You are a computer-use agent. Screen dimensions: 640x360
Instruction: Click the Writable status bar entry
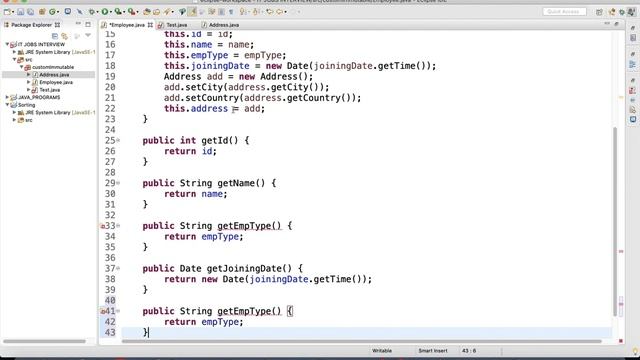(382, 351)
